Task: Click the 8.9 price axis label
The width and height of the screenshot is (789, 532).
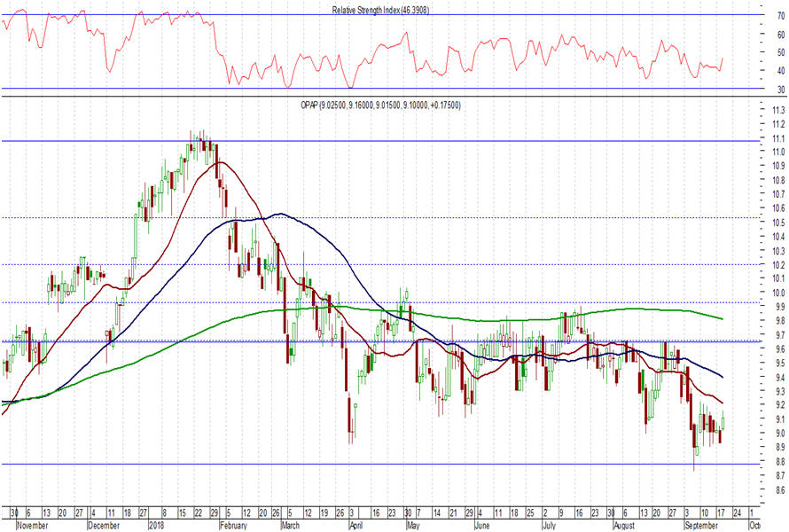Action: click(780, 447)
